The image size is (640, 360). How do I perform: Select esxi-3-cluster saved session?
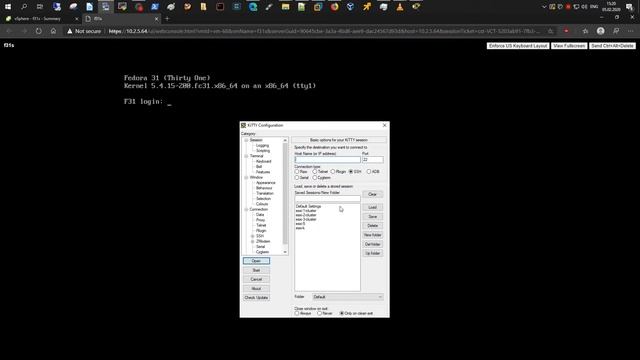click(x=306, y=220)
